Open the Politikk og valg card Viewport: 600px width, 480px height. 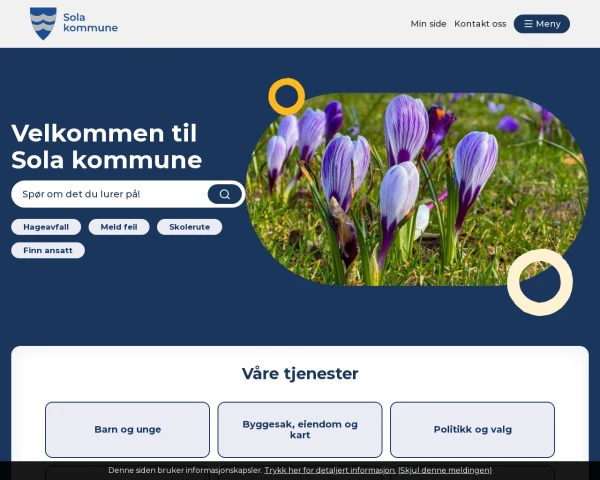pyautogui.click(x=473, y=429)
